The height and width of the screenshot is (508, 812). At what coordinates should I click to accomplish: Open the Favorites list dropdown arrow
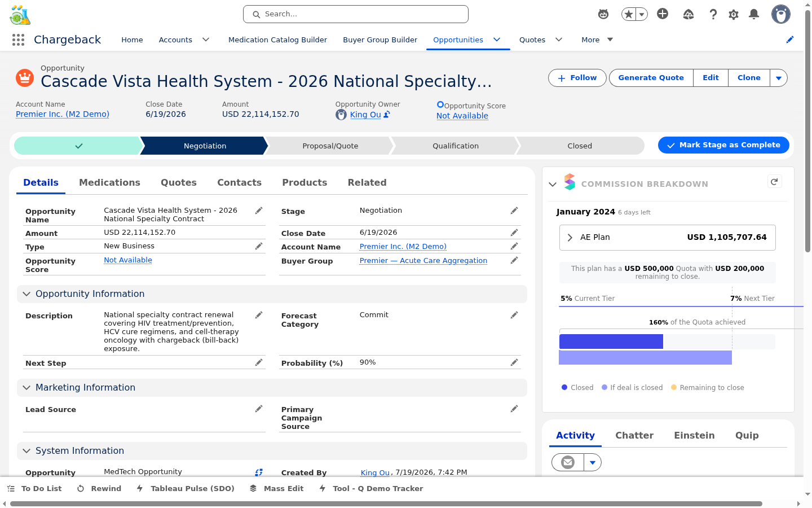[642, 14]
